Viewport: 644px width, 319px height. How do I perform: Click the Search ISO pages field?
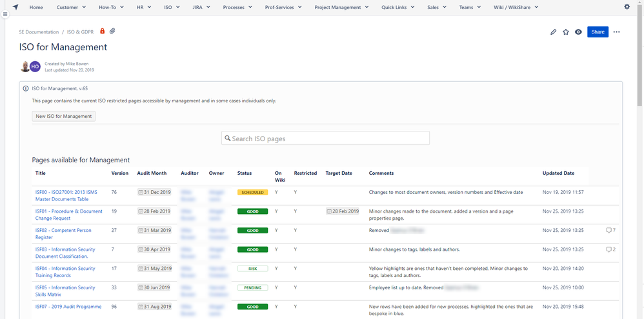325,138
